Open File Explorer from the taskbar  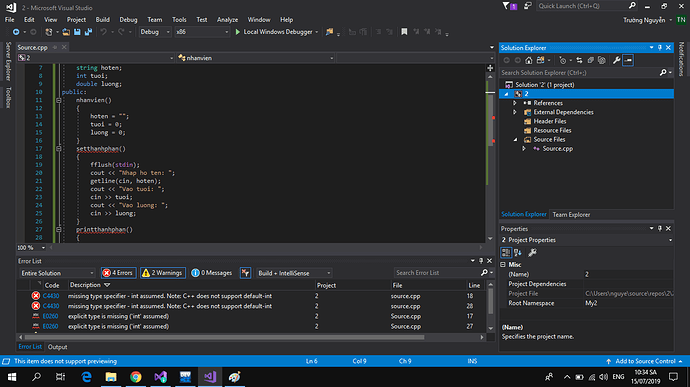coord(111,377)
